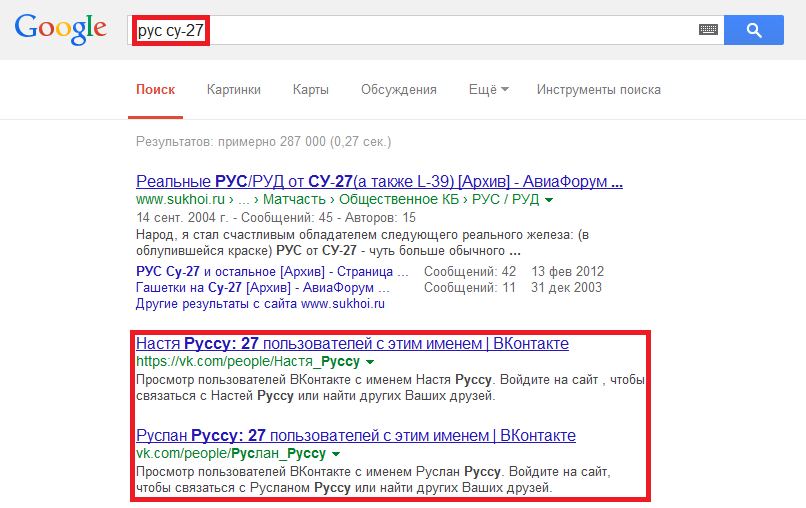806x508 pixels.
Task: Expand the vk.com/people/Руслан_Руссу dropdown arrow
Action: [336, 454]
